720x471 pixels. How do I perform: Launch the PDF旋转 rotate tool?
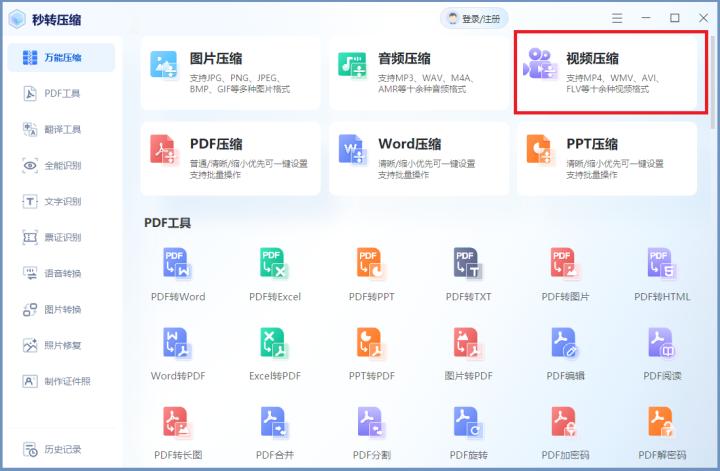point(468,433)
